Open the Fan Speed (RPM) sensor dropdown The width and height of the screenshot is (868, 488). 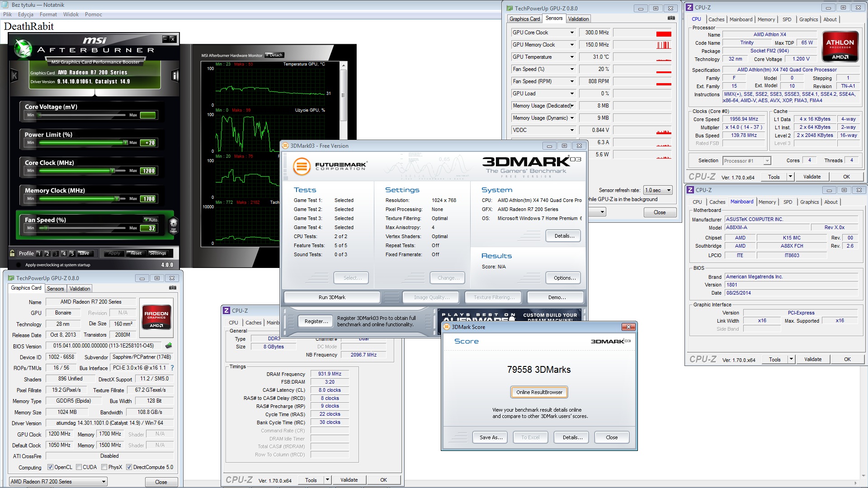(572, 81)
